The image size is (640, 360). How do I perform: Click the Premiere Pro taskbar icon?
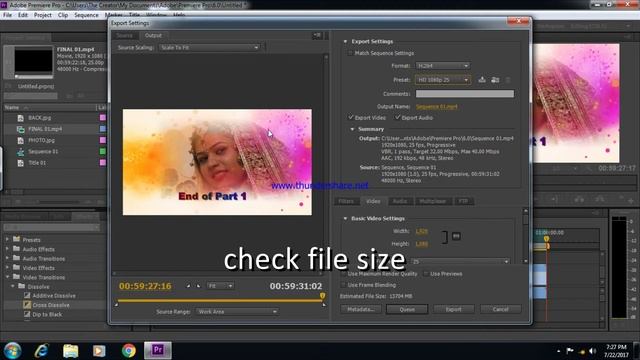pyautogui.click(x=158, y=350)
